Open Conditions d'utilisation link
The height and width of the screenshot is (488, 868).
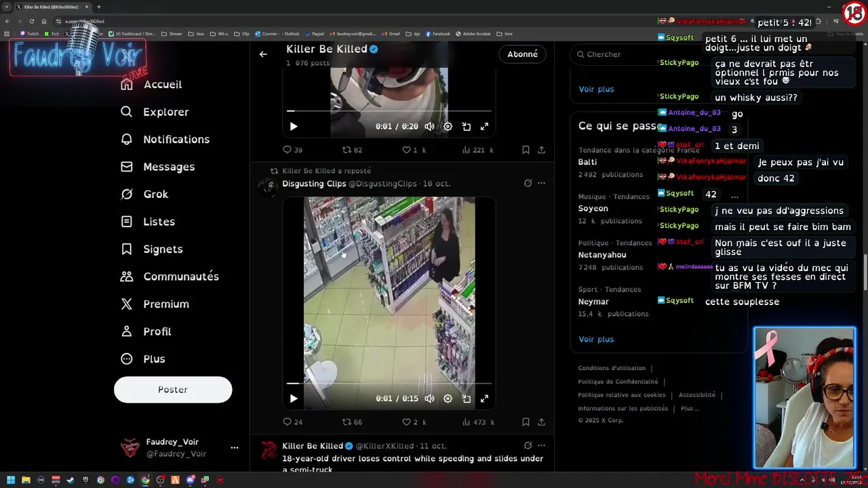click(x=612, y=368)
